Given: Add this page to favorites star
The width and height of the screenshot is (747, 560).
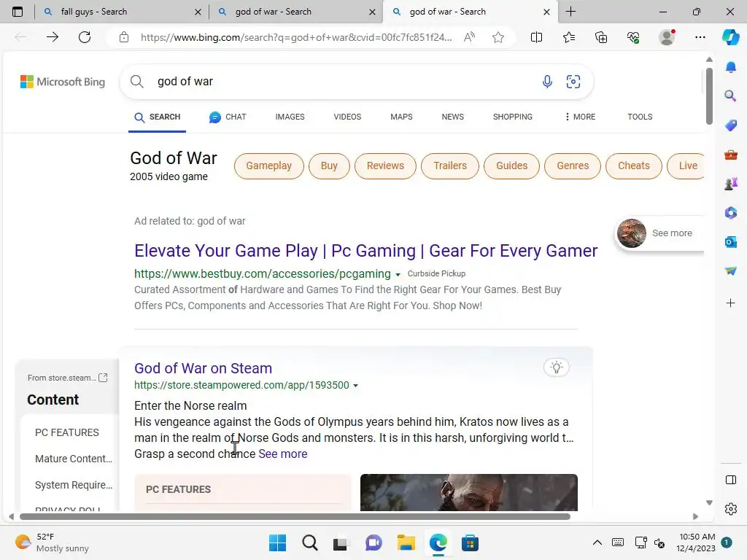Looking at the screenshot, I should point(498,37).
